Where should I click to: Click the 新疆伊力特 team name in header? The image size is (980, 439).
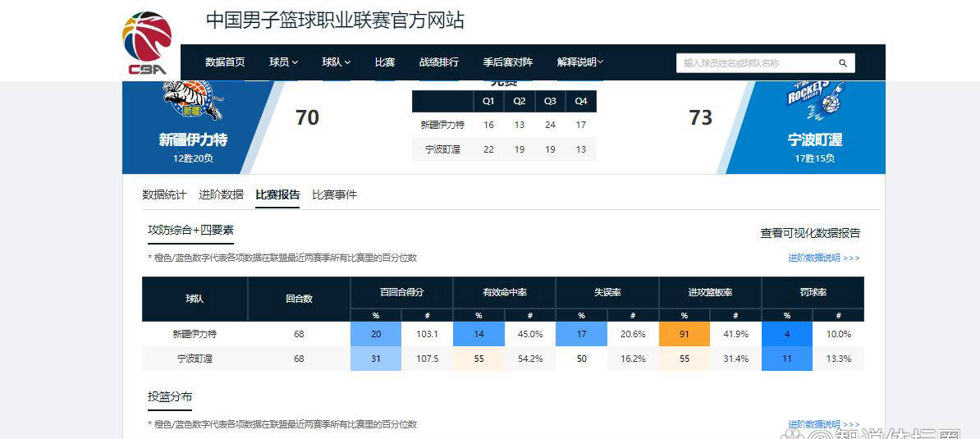click(193, 139)
